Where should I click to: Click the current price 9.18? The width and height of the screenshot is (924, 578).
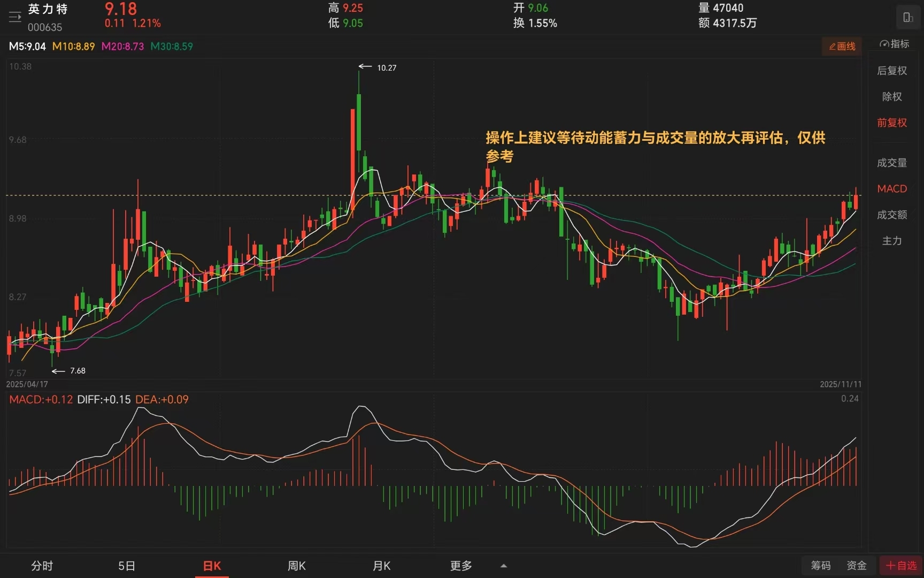121,9
